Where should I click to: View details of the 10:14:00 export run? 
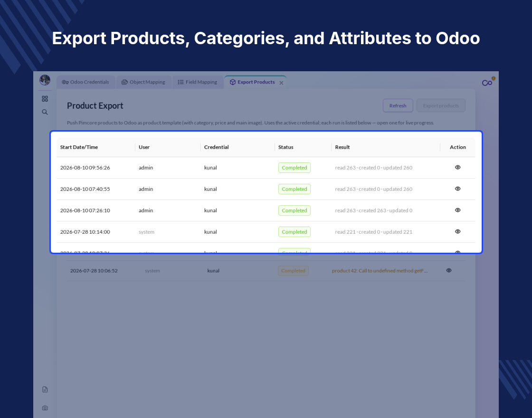point(458,231)
